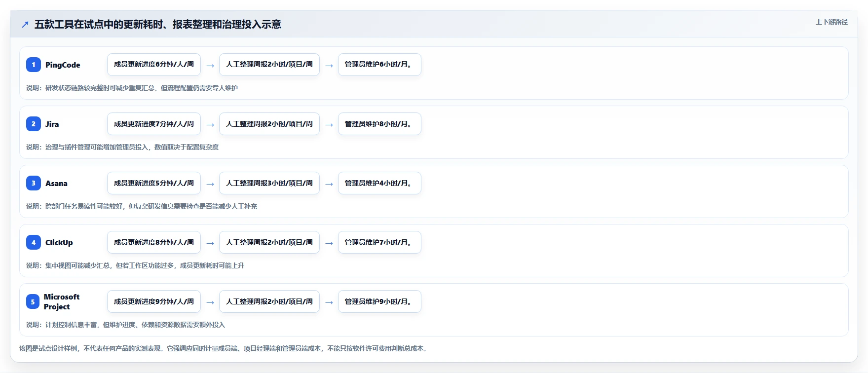Click the 成员更新进度8分钟/人/周 box

coord(154,242)
